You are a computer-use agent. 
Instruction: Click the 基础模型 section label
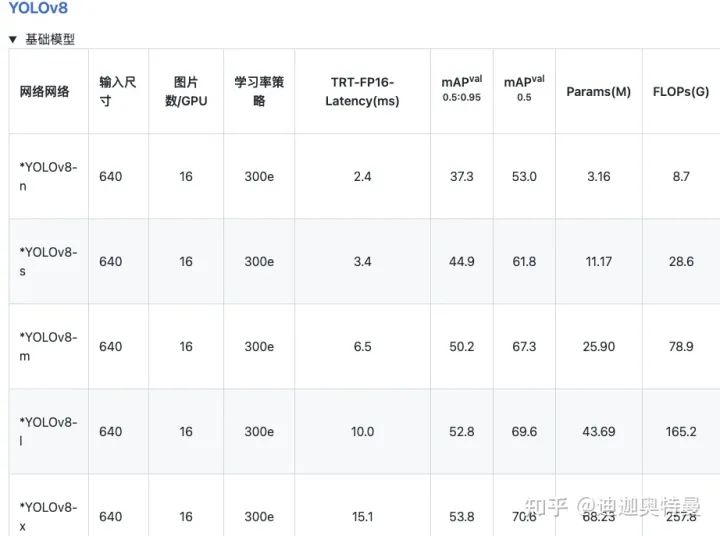[50, 39]
